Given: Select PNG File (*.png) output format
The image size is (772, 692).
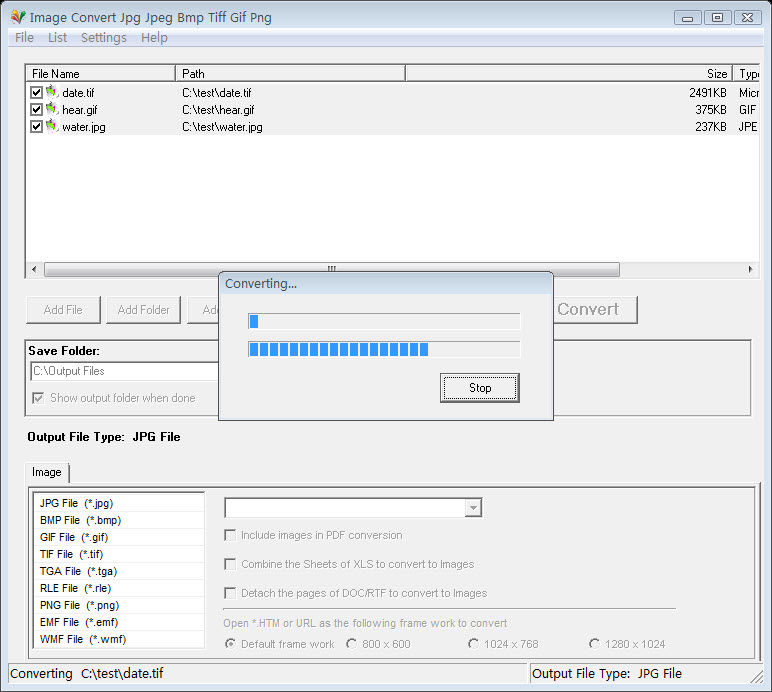Looking at the screenshot, I should tap(119, 605).
